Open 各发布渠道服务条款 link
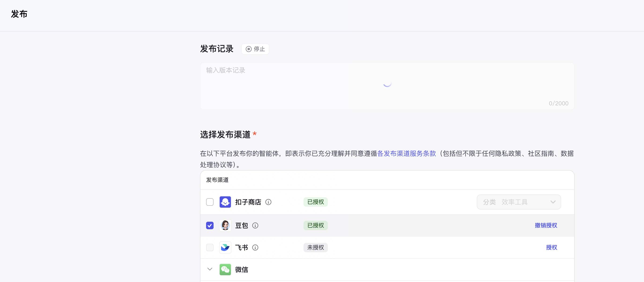The image size is (644, 282). pos(406,153)
